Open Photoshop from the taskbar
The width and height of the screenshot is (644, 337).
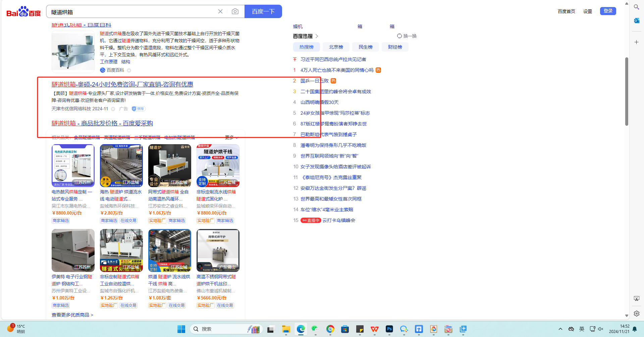click(389, 329)
